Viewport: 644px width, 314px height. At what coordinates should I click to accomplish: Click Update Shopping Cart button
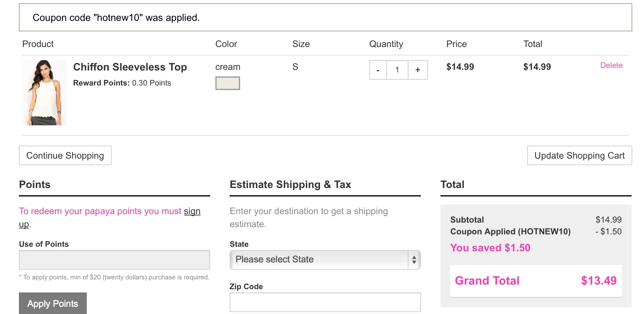[x=579, y=155]
